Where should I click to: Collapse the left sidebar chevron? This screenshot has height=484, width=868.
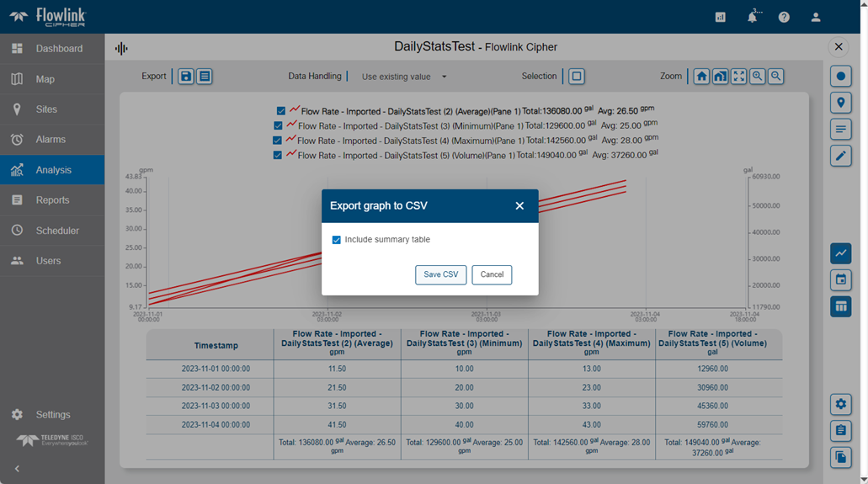click(17, 469)
